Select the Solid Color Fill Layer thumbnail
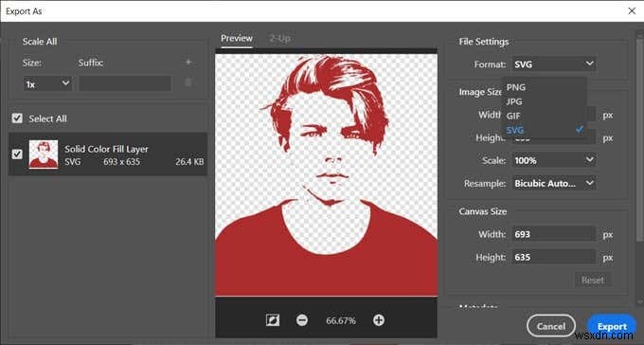644x345 pixels. 44,154
